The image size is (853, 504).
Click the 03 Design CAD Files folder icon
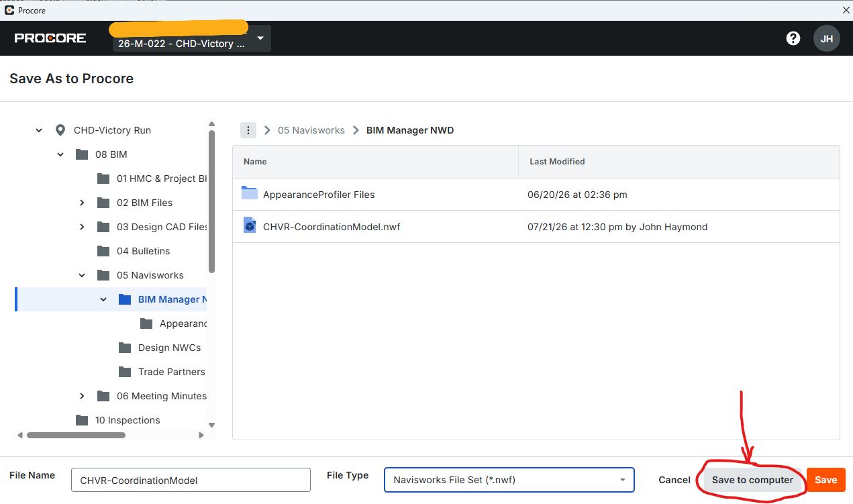[103, 227]
